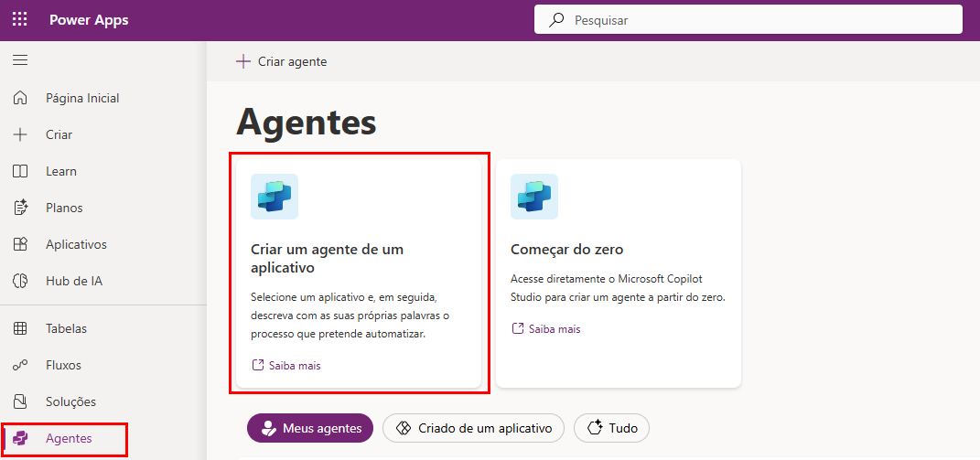Click external-link icon under Criar um agente card
This screenshot has width=980, height=460.
tap(257, 365)
